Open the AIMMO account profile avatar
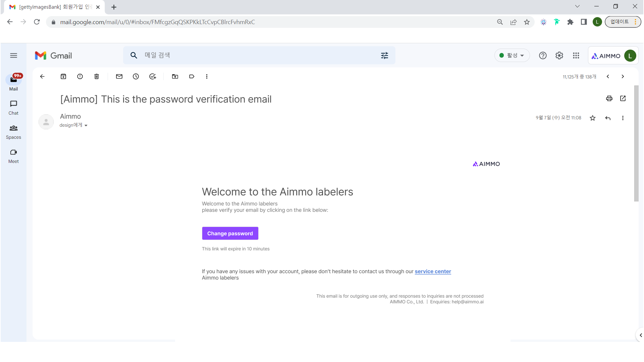Screen dimensions: 644x362 [630, 56]
